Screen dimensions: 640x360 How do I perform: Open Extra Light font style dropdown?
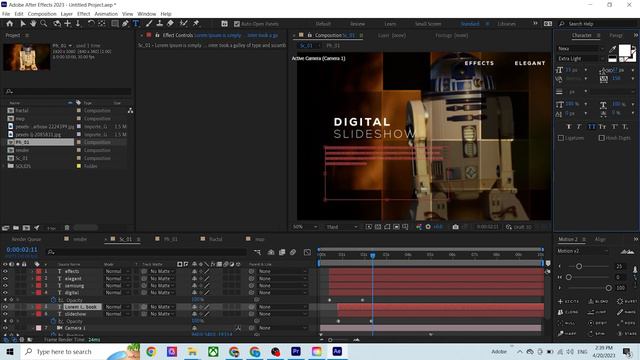580,58
